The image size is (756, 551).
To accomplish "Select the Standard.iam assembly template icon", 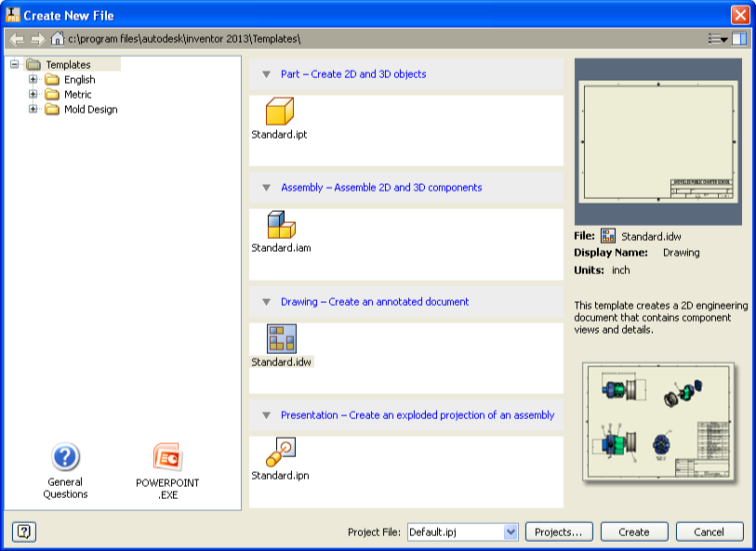I will [280, 225].
